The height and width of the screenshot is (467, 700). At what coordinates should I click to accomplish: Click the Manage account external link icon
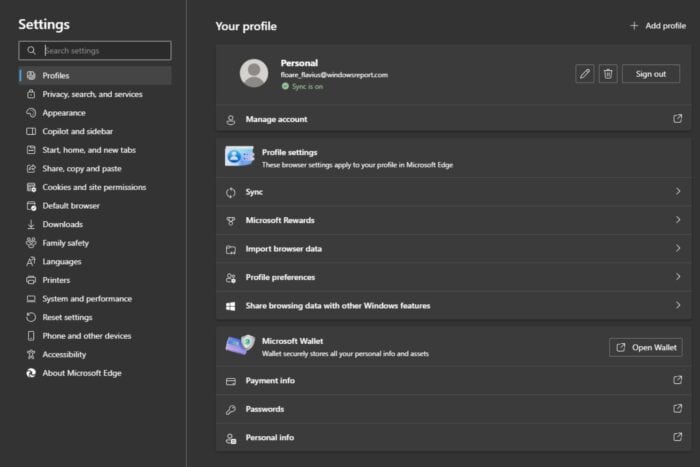click(678, 119)
